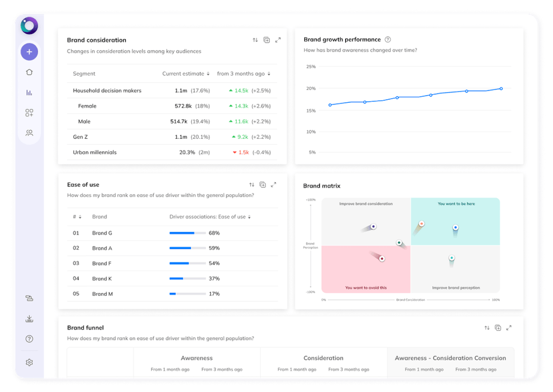553x392 pixels.
Task: Click duplicate icon in Brand consideration card
Action: pos(266,40)
